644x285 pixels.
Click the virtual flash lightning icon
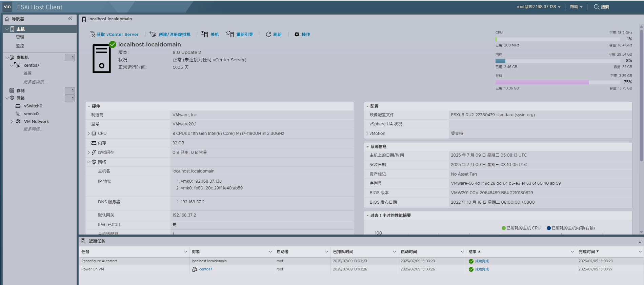[x=94, y=152]
